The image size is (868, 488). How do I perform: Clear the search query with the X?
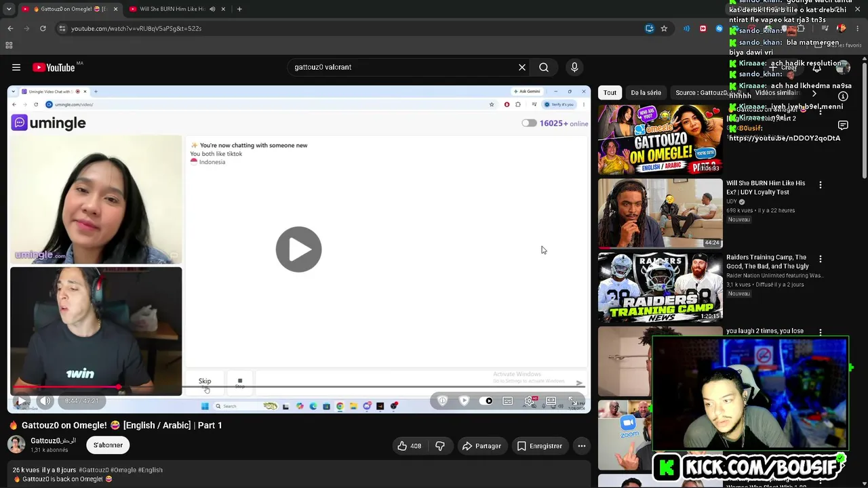[522, 67]
